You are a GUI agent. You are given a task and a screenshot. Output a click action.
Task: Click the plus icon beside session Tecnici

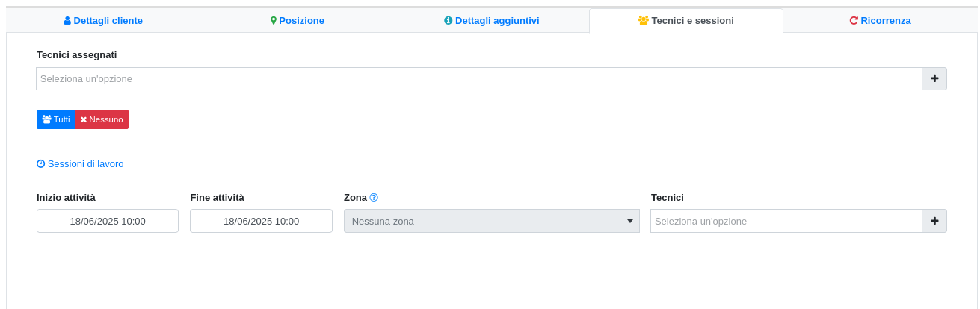point(934,221)
